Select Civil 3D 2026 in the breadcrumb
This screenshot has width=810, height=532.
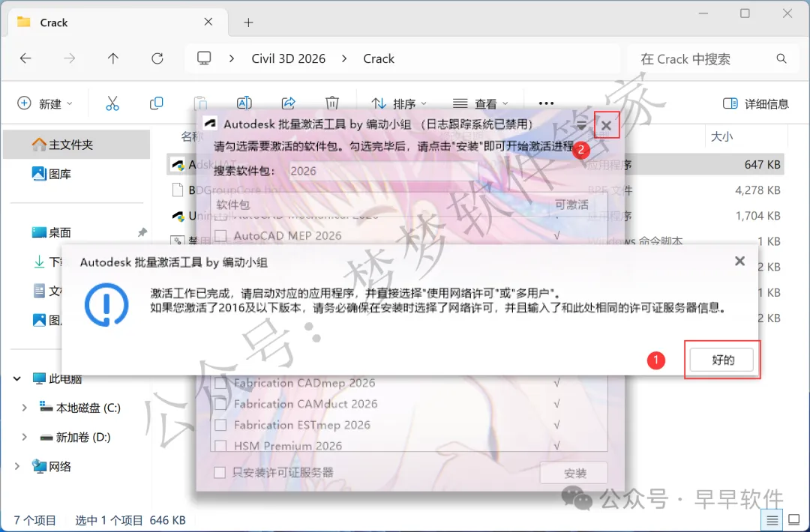point(288,59)
